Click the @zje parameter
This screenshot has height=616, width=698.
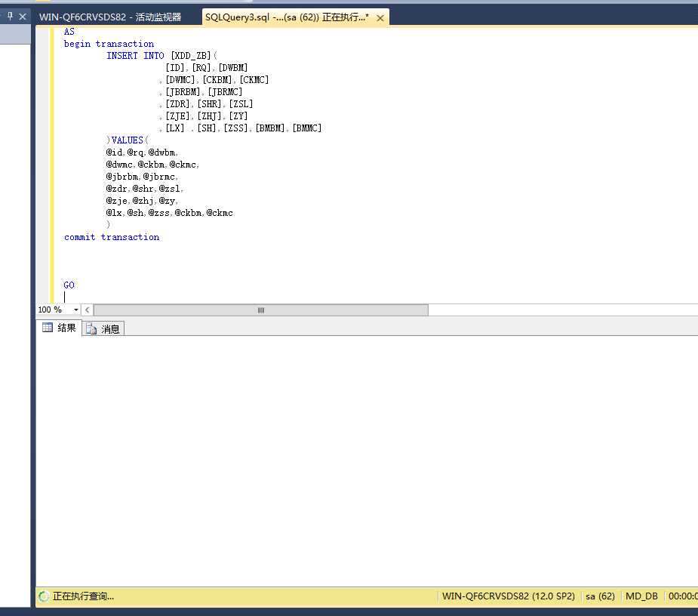point(117,201)
